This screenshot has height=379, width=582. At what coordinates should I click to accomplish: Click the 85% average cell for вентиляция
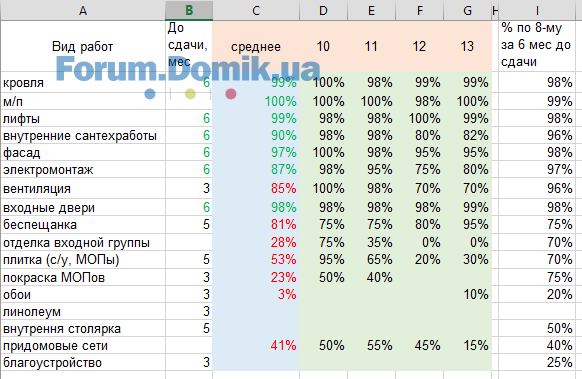pos(256,188)
